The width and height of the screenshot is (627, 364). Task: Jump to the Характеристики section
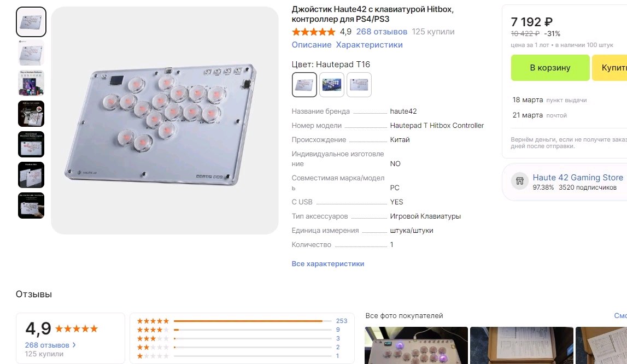pyautogui.click(x=369, y=45)
